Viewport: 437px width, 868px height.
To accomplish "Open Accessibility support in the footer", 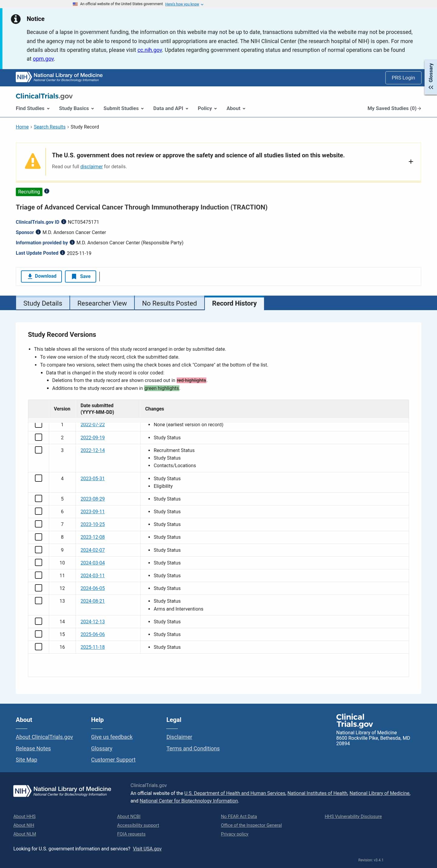I will (138, 825).
